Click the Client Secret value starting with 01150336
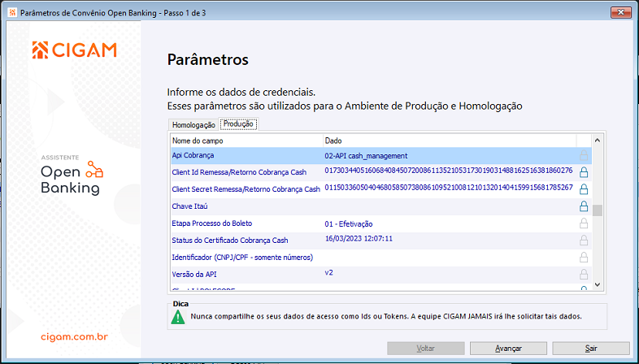The width and height of the screenshot is (639, 364). click(449, 188)
